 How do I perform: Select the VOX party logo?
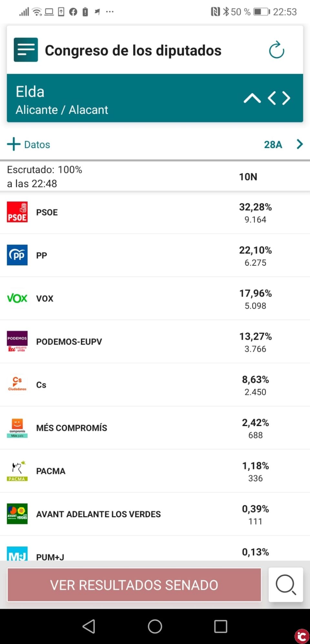[17, 298]
